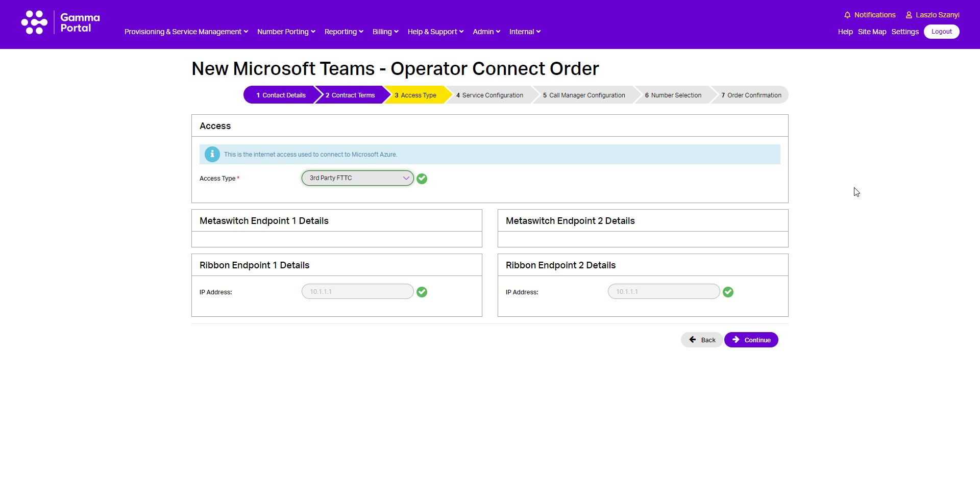Viewport: 980px width, 478px height.
Task: Select step 3 Access Type
Action: coord(415,95)
